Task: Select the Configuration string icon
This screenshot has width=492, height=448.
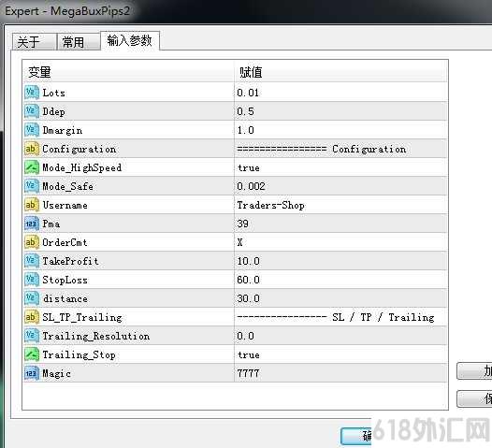Action: pyautogui.click(x=32, y=149)
